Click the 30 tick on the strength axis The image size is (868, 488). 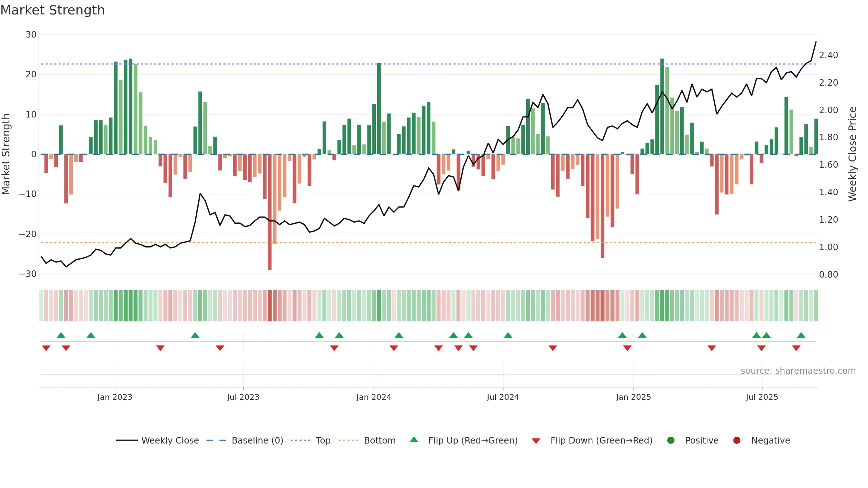31,35
